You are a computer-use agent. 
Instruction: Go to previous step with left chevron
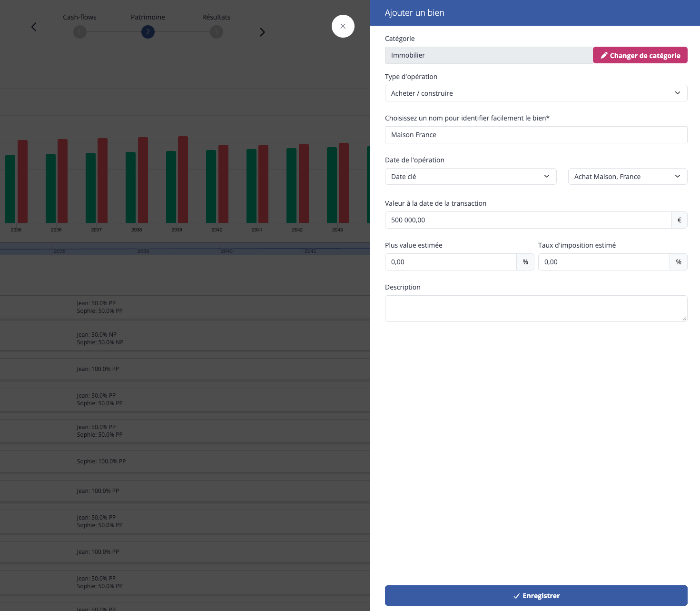click(34, 27)
